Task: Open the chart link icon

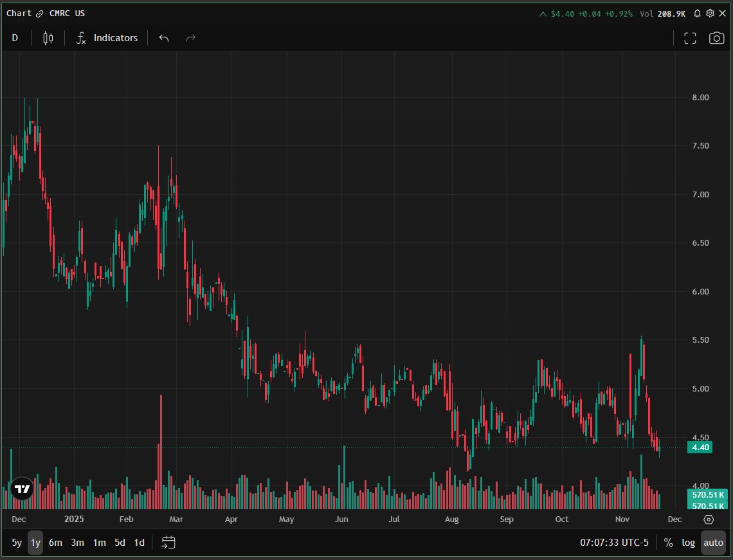Action: [x=40, y=14]
